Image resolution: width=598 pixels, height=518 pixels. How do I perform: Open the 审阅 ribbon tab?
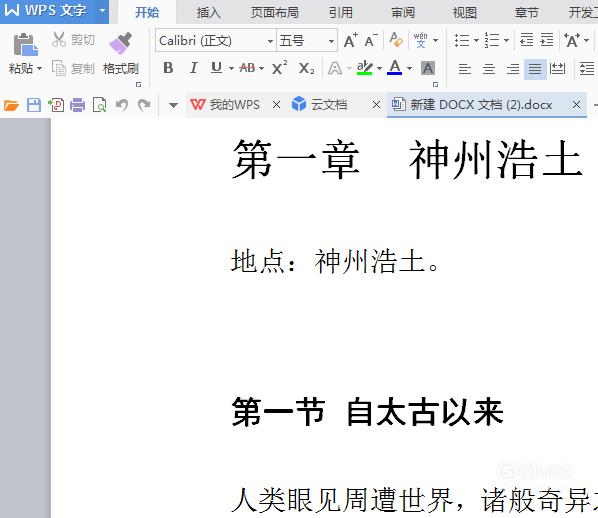coord(403,13)
